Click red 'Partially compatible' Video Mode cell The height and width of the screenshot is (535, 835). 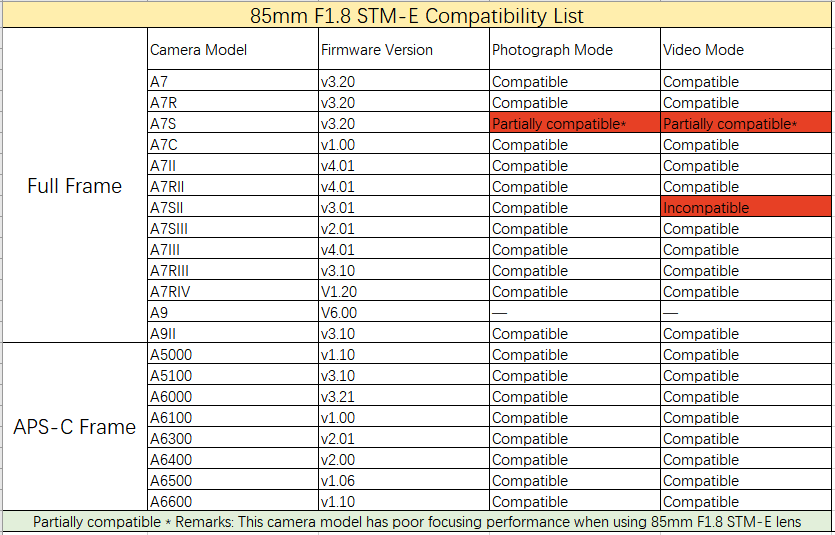(x=745, y=124)
